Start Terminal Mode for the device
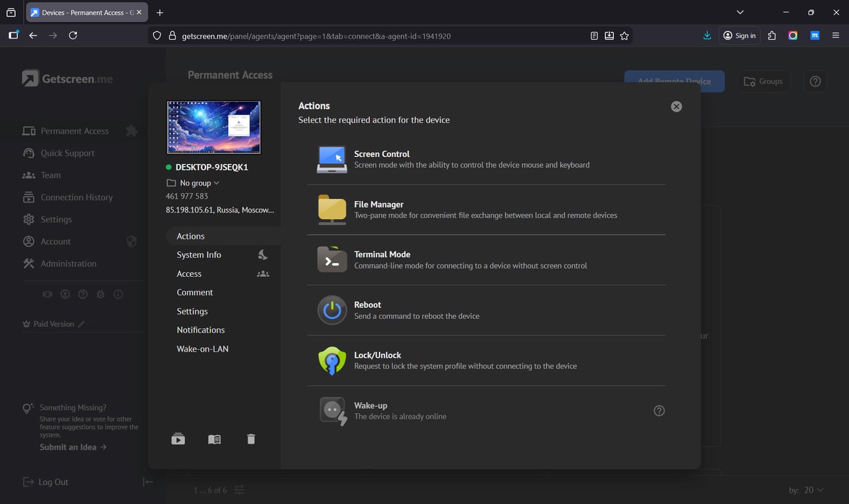The height and width of the screenshot is (504, 849). click(382, 259)
